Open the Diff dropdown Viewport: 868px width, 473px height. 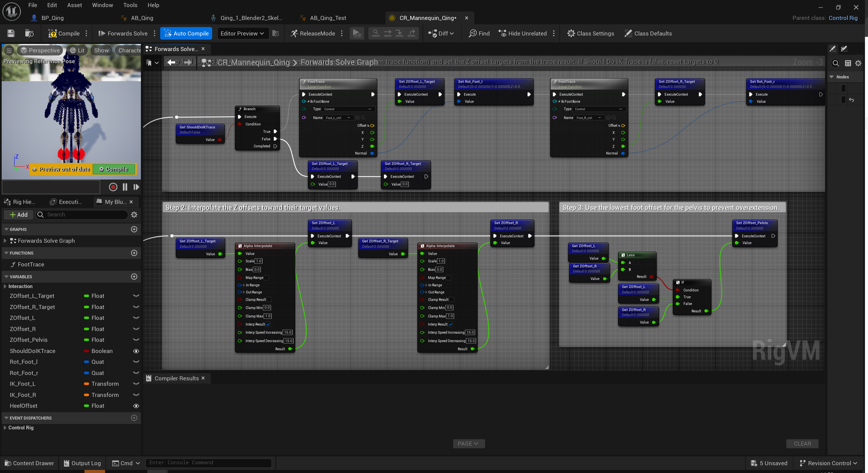pyautogui.click(x=442, y=33)
